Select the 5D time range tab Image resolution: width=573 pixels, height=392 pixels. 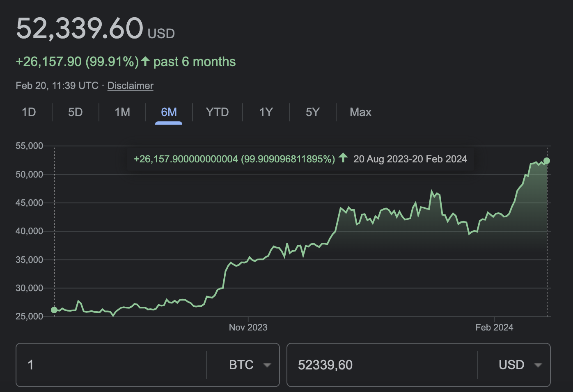click(x=76, y=112)
